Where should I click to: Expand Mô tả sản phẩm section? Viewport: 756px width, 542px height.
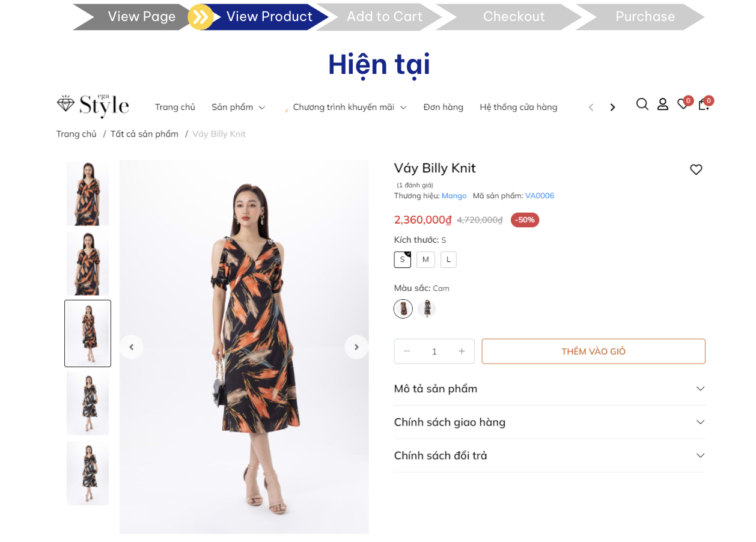(x=549, y=389)
